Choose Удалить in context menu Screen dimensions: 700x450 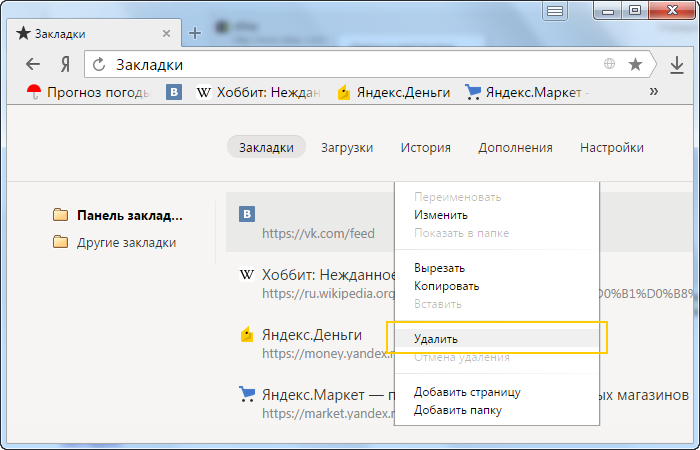497,338
